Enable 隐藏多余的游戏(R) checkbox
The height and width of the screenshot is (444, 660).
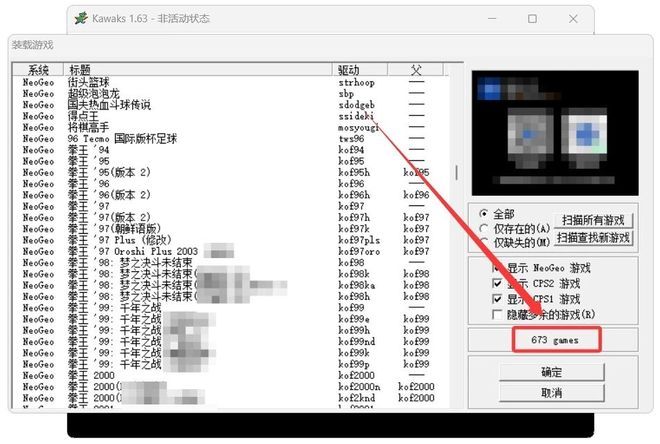point(497,314)
